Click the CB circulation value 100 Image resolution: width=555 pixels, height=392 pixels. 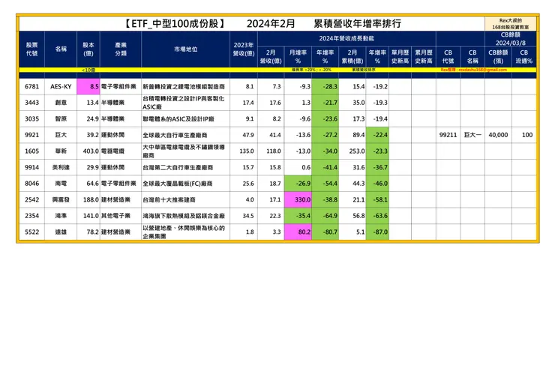pos(524,135)
